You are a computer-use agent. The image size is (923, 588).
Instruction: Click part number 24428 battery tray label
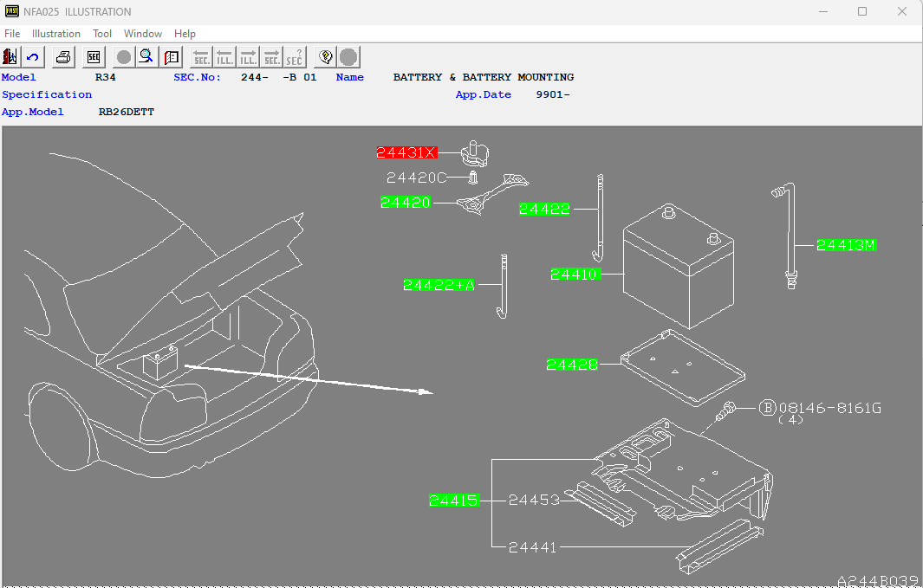click(572, 365)
